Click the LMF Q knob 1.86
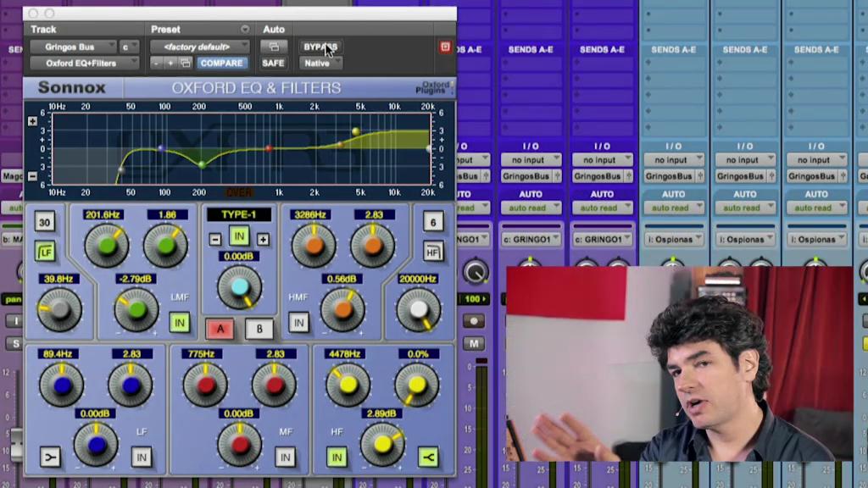Screen dimensions: 868x488 165,246
